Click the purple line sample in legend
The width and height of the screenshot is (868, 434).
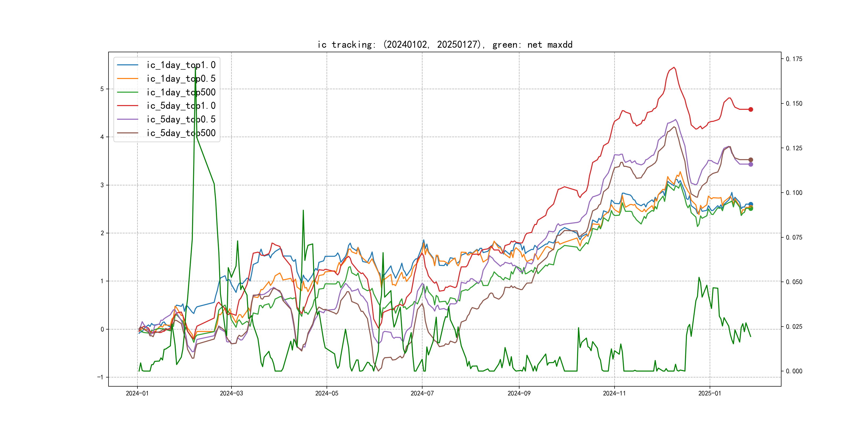click(x=127, y=119)
